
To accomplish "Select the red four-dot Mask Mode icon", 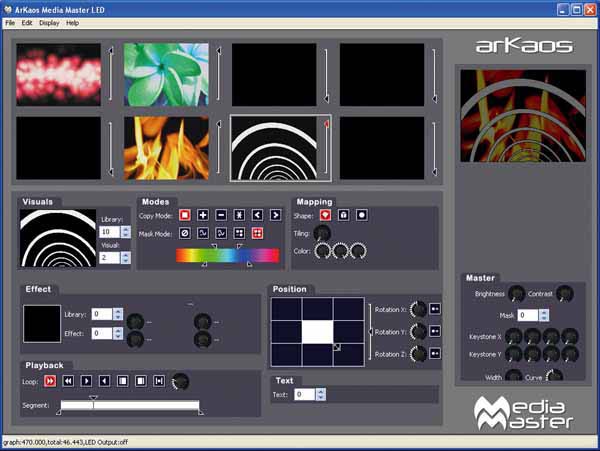I will pos(257,233).
